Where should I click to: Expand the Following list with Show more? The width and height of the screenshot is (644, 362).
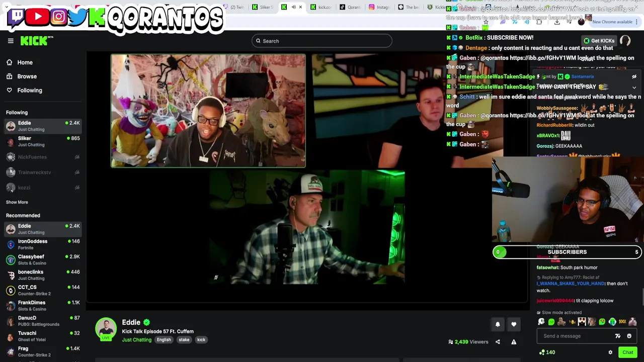tap(17, 202)
